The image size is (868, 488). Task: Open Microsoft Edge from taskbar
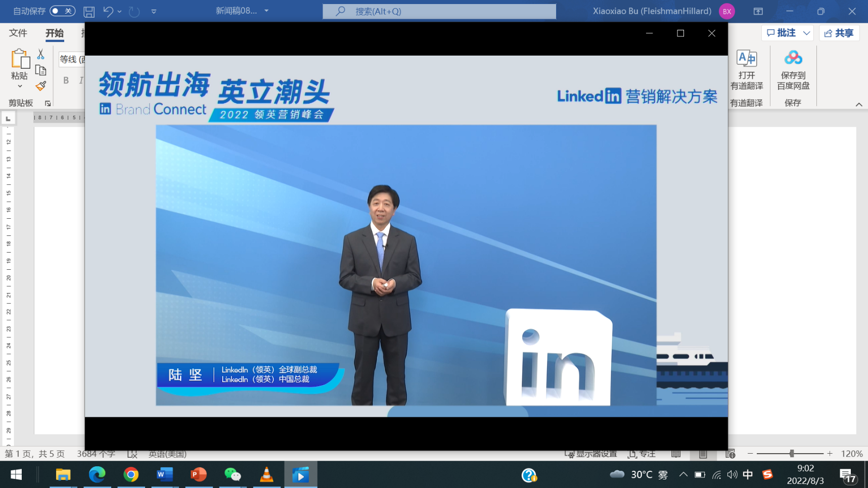[x=97, y=475]
